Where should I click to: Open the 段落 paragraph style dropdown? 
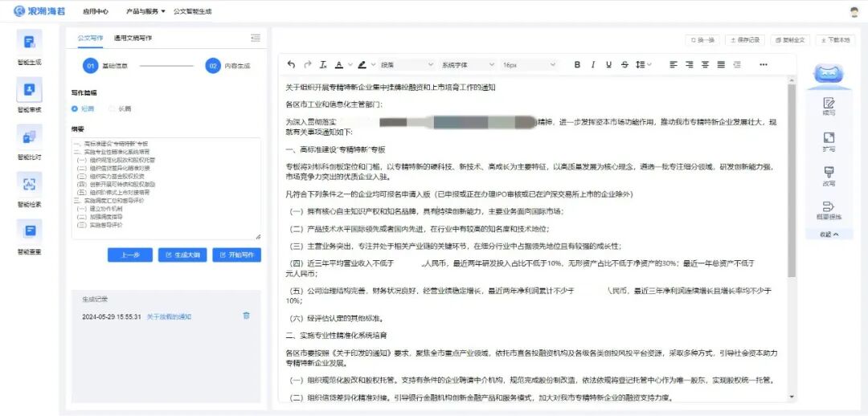pyautogui.click(x=407, y=65)
